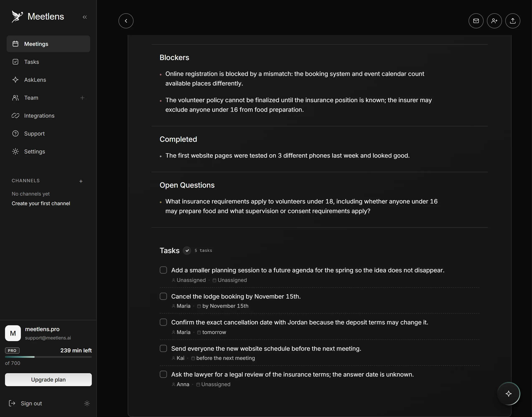Viewport: 532px width, 417px height.
Task: Click the account avatar letter M
Action: pos(13,333)
